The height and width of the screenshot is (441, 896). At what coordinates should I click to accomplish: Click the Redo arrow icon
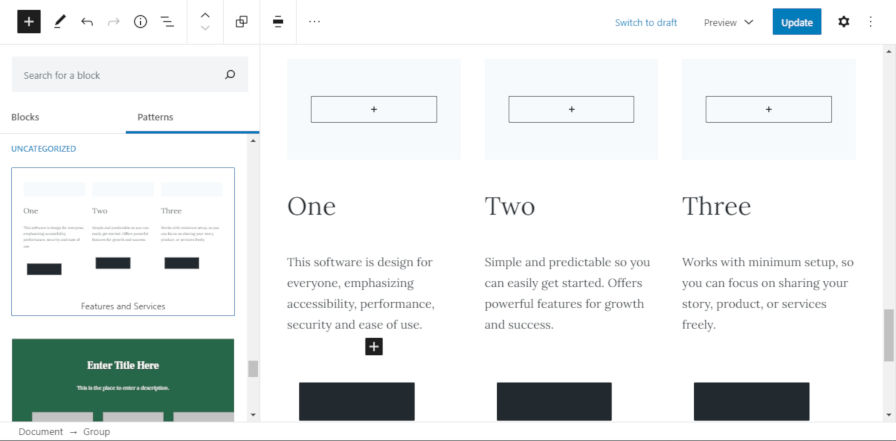tap(113, 22)
